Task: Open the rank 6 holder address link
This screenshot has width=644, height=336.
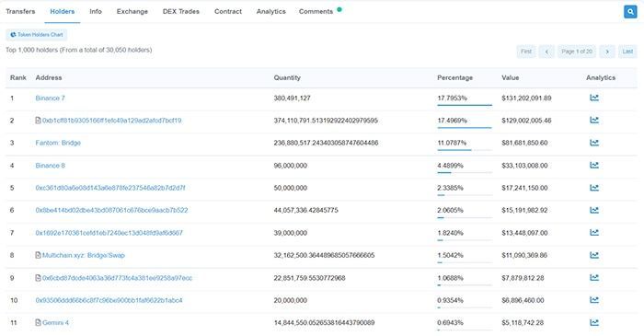Action: click(x=111, y=210)
